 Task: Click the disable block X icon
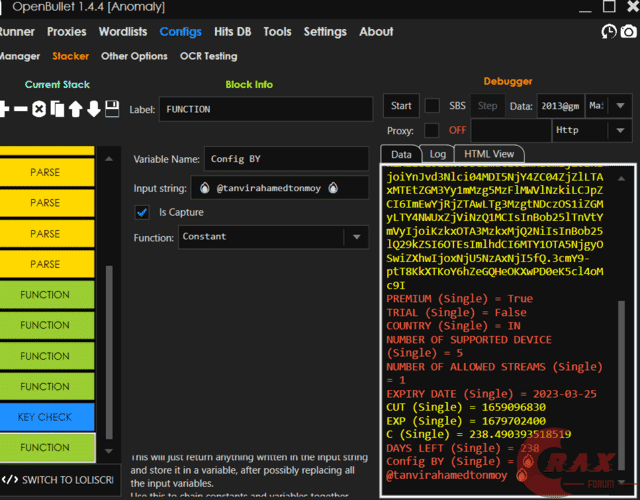(x=38, y=108)
